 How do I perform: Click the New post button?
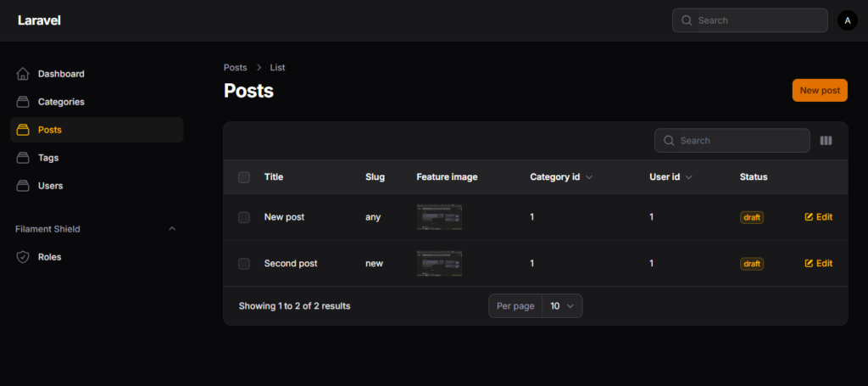820,90
